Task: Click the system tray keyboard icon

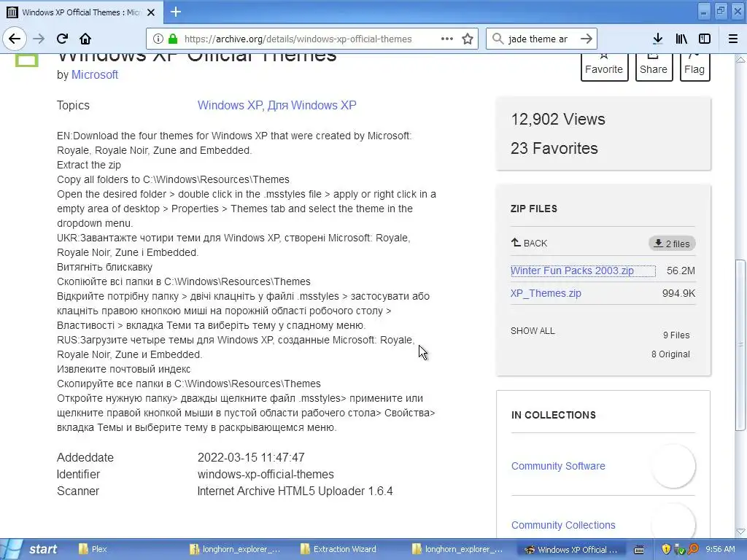Action: [x=639, y=549]
